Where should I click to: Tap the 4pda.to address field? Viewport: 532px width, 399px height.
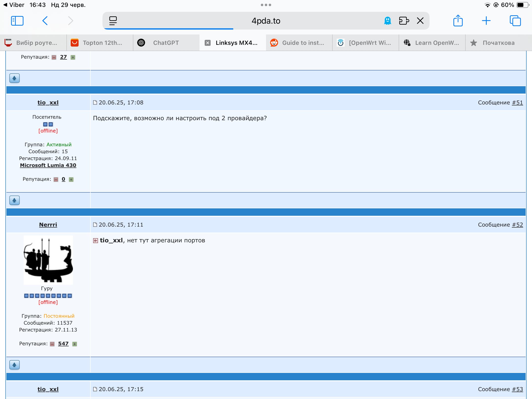[x=266, y=21]
